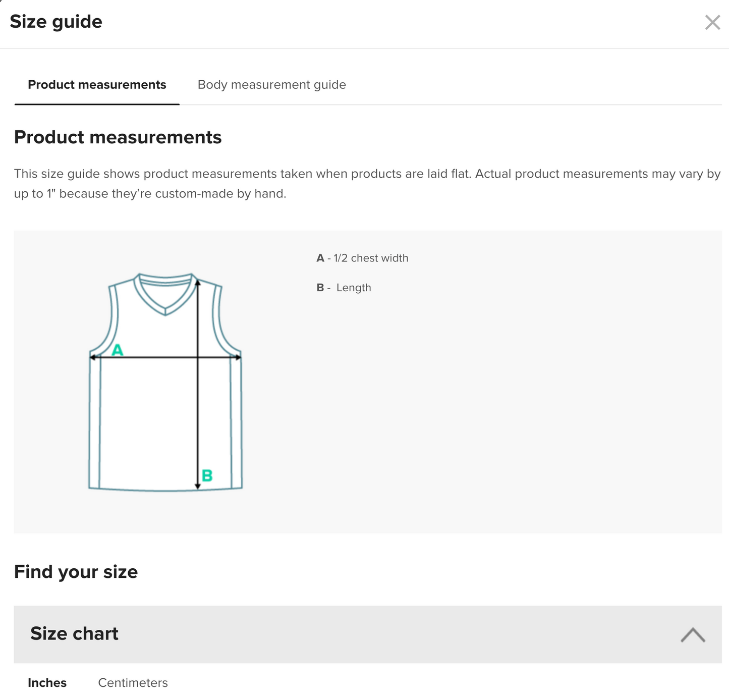
Task: Collapse Size chart using chevron arrow
Action: (692, 634)
